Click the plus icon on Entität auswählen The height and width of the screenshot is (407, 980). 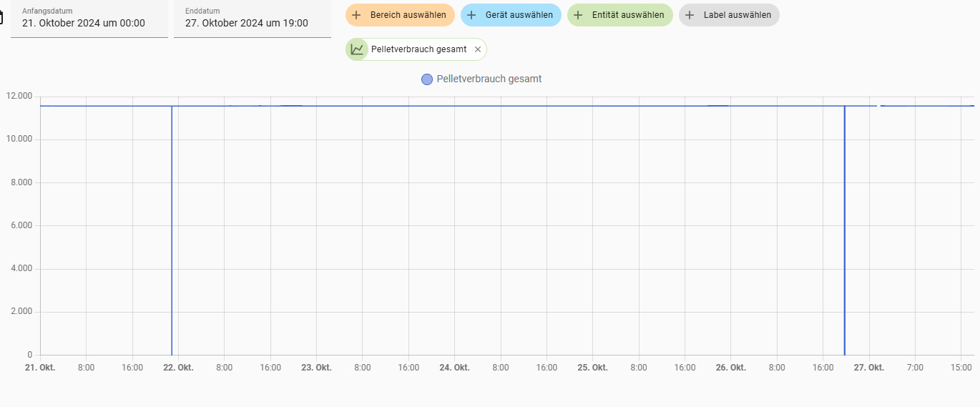[578, 15]
